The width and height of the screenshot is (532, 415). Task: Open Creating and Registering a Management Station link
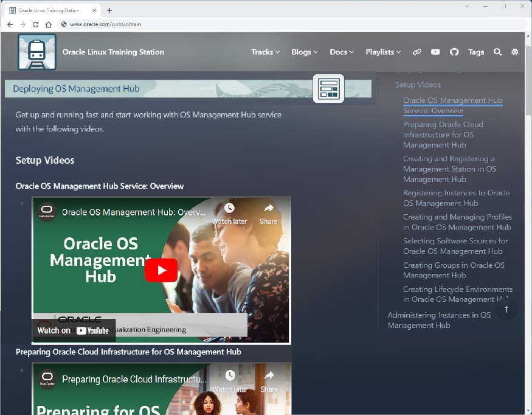pos(449,169)
